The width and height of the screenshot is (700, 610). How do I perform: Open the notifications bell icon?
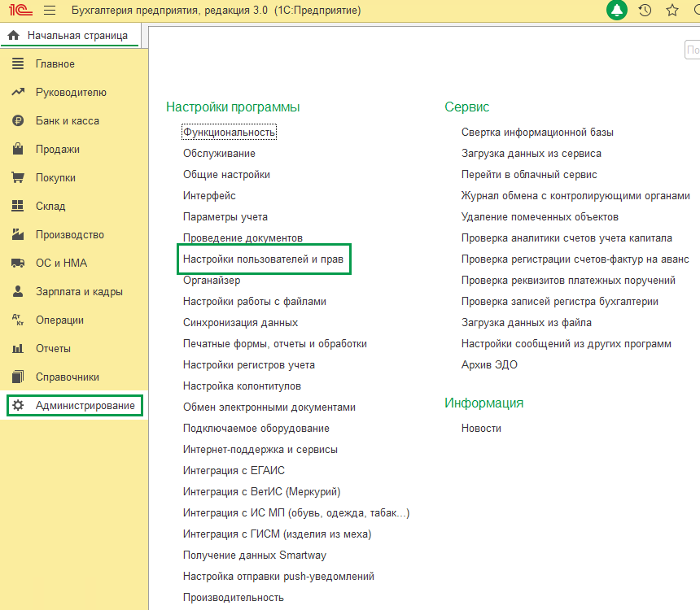[617, 10]
